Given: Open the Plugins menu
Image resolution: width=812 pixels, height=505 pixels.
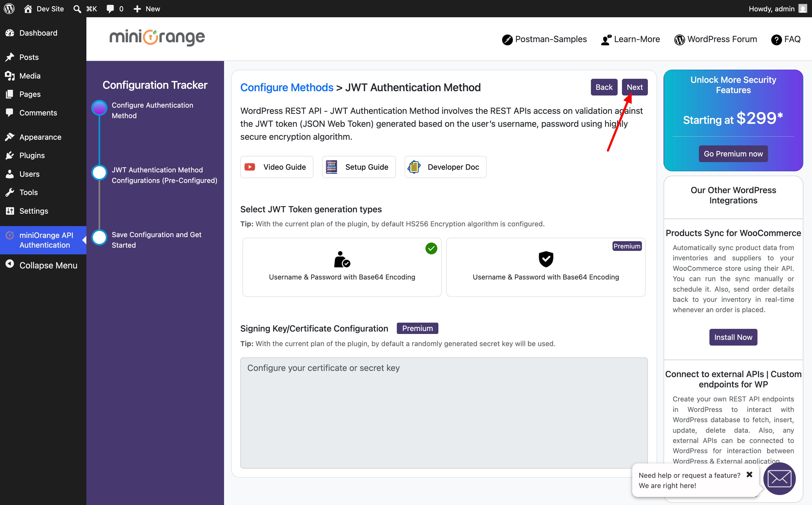Looking at the screenshot, I should [43, 155].
